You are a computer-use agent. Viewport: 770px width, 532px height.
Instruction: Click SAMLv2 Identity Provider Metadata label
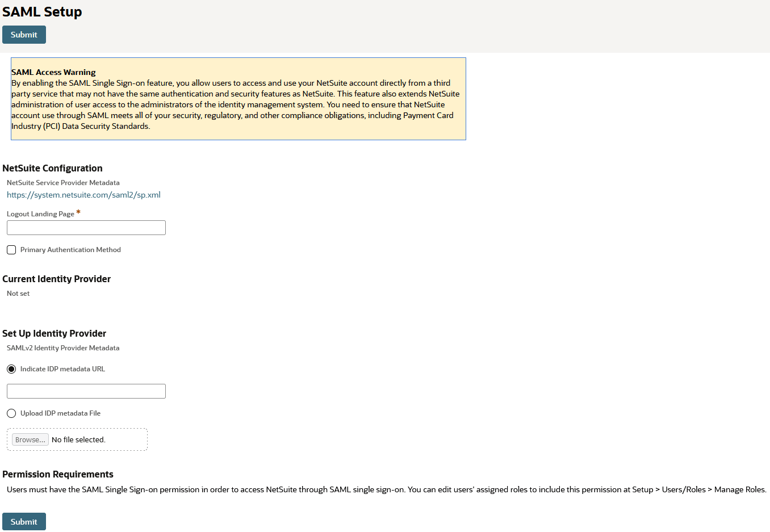coord(63,348)
